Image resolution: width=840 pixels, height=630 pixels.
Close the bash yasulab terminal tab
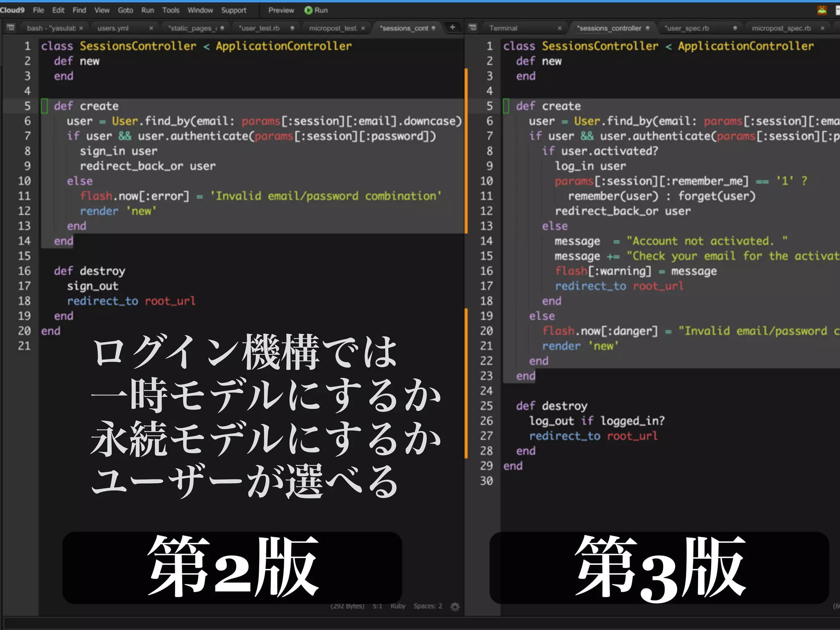pyautogui.click(x=81, y=28)
